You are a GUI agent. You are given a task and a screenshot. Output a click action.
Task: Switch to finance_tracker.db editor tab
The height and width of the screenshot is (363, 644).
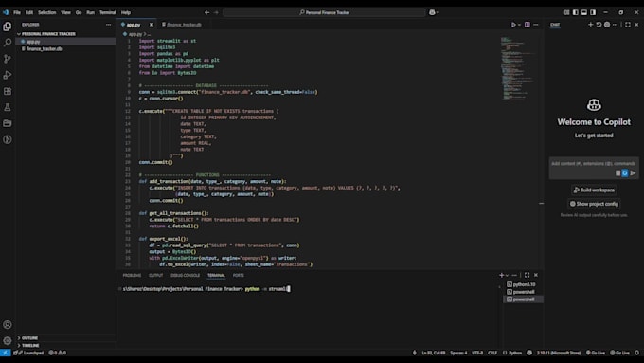point(184,25)
